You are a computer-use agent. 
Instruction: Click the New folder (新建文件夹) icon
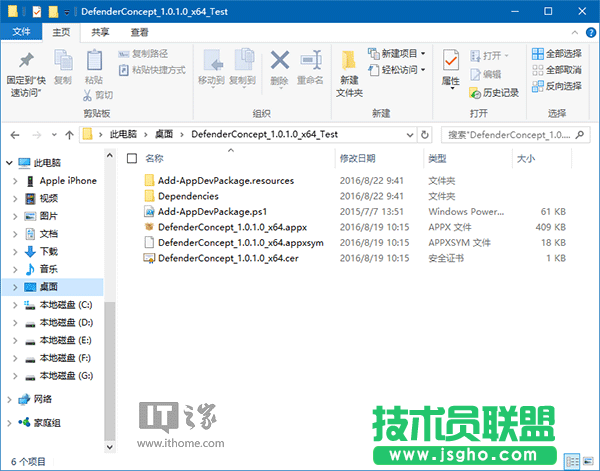point(349,60)
